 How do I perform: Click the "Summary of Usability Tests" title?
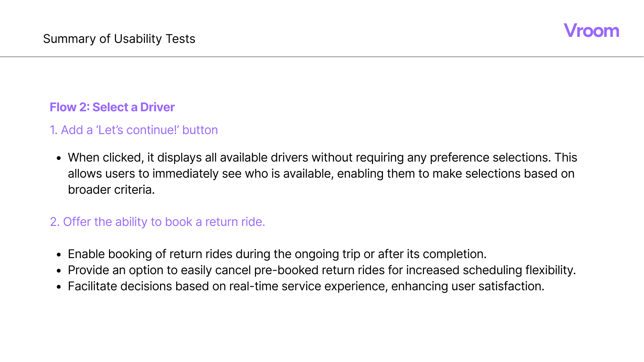[x=119, y=39]
